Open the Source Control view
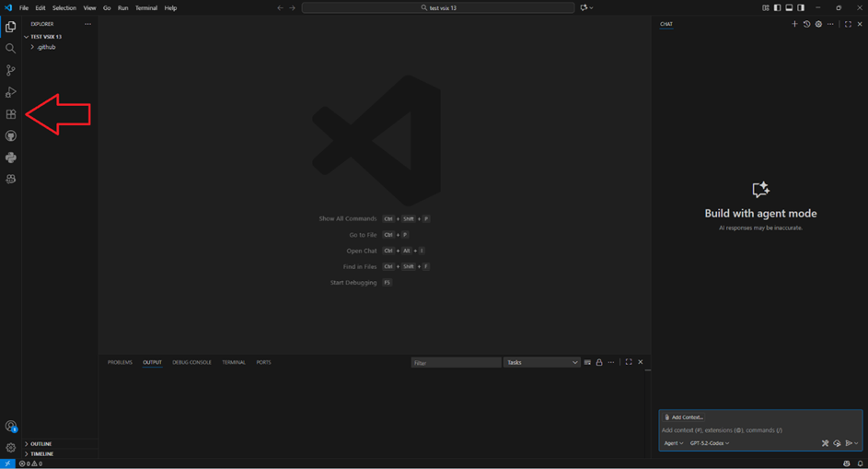 coord(10,70)
